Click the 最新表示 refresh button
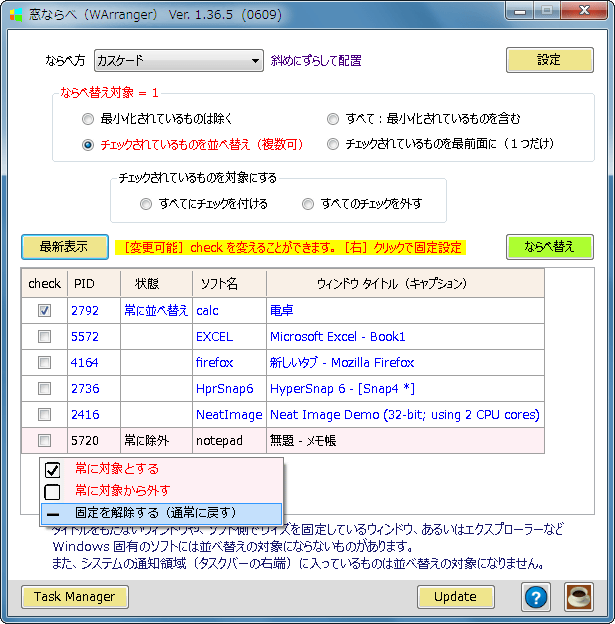The height and width of the screenshot is (624, 615). (65, 247)
